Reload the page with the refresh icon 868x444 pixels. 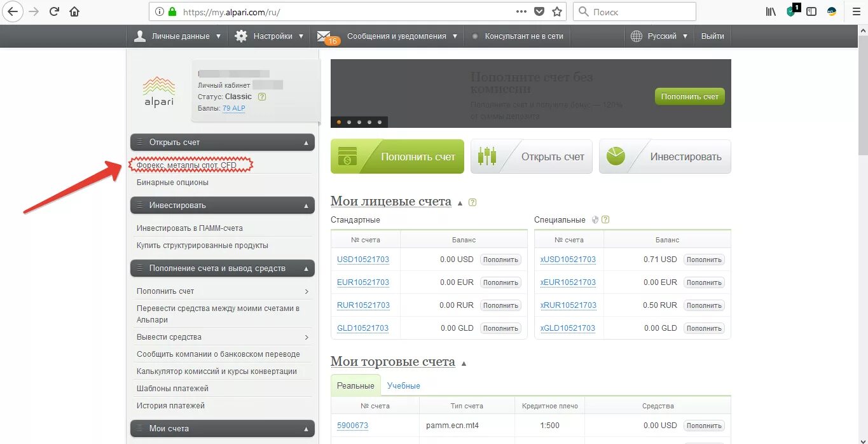(54, 11)
